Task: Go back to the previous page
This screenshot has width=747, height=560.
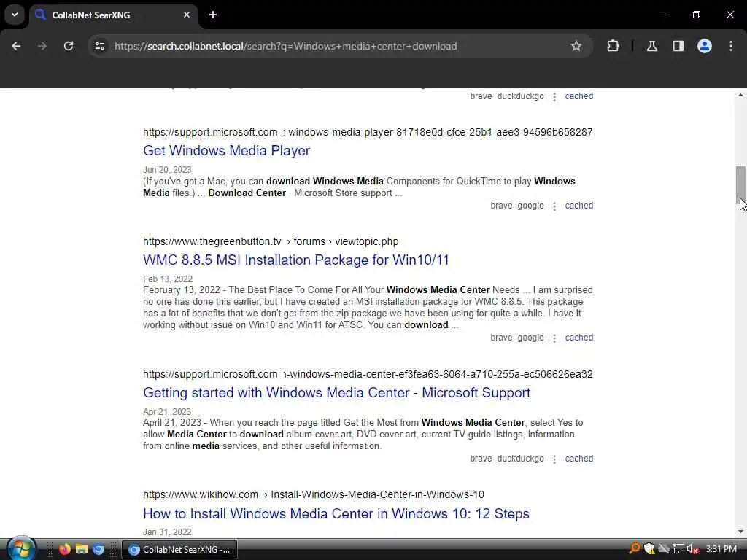Action: pyautogui.click(x=16, y=46)
